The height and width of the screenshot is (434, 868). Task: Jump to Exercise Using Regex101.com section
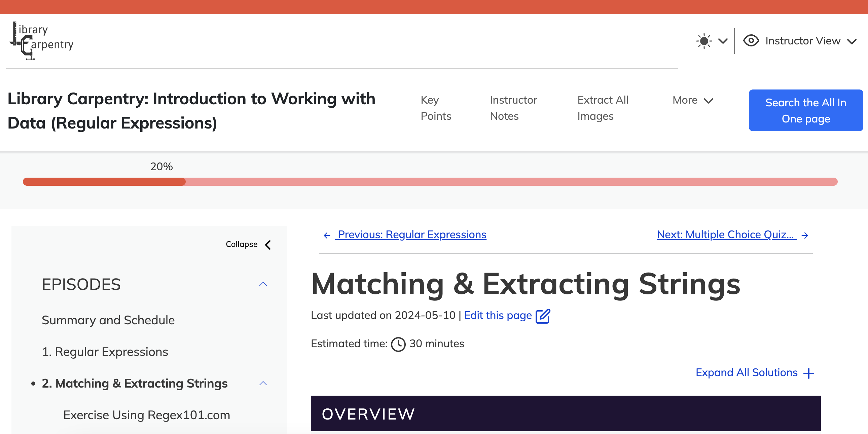(x=147, y=415)
